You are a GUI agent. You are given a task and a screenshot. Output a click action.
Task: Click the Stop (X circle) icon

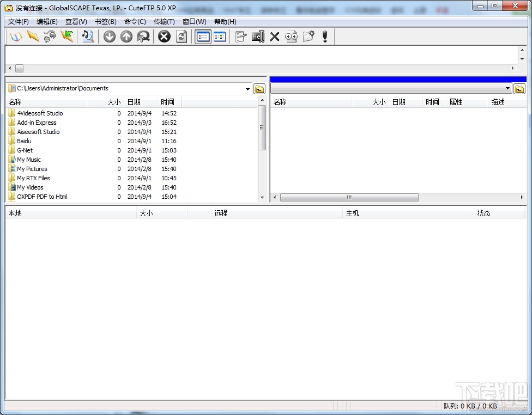coord(164,36)
